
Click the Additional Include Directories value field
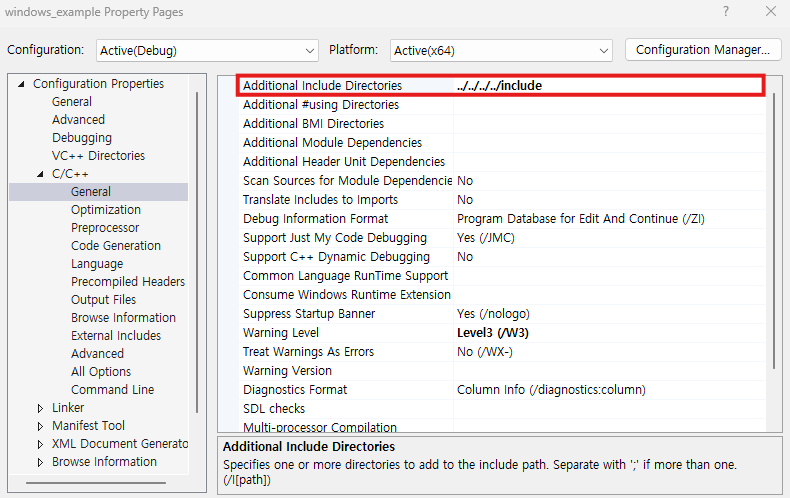pyautogui.click(x=608, y=86)
